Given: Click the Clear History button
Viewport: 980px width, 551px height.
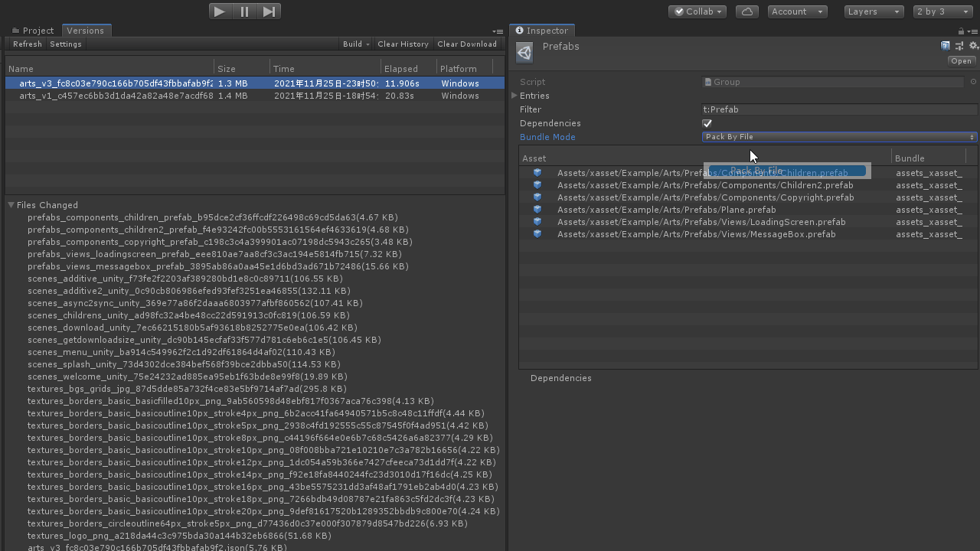Looking at the screenshot, I should (403, 44).
